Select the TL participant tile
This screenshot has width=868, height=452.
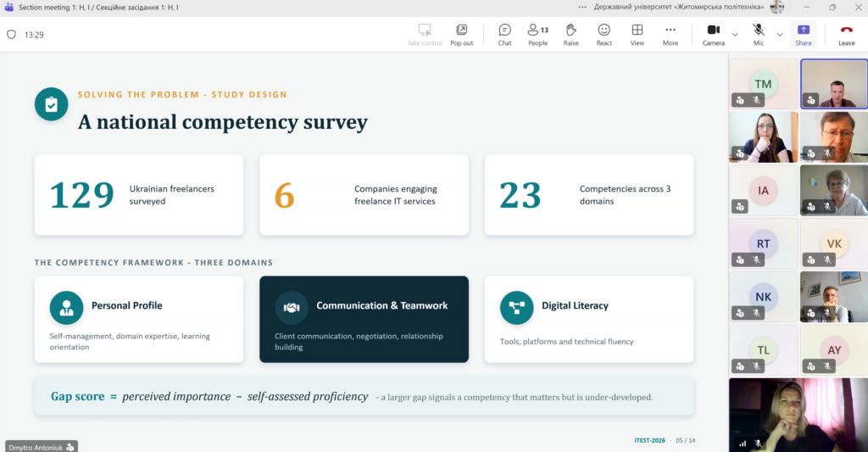click(763, 350)
